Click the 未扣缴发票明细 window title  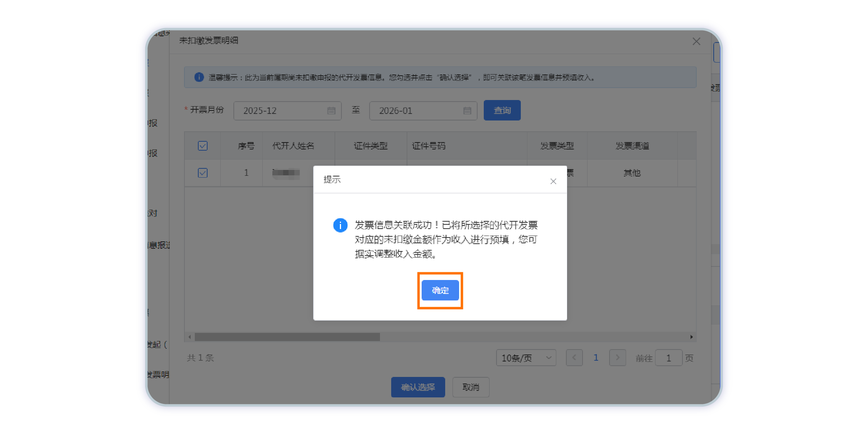[208, 40]
